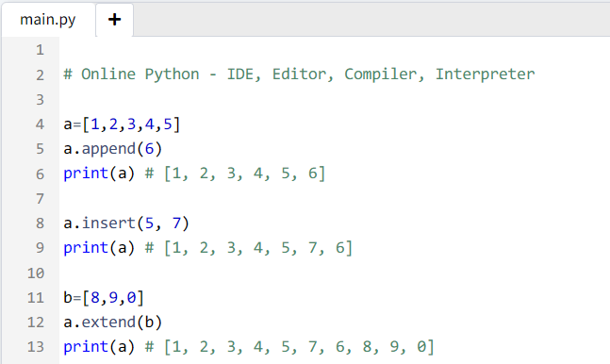Select line number 1 in the gutter

tap(40, 50)
